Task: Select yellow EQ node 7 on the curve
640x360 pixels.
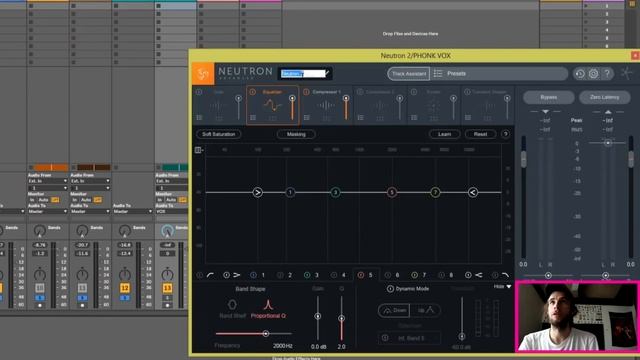Action: pos(435,192)
